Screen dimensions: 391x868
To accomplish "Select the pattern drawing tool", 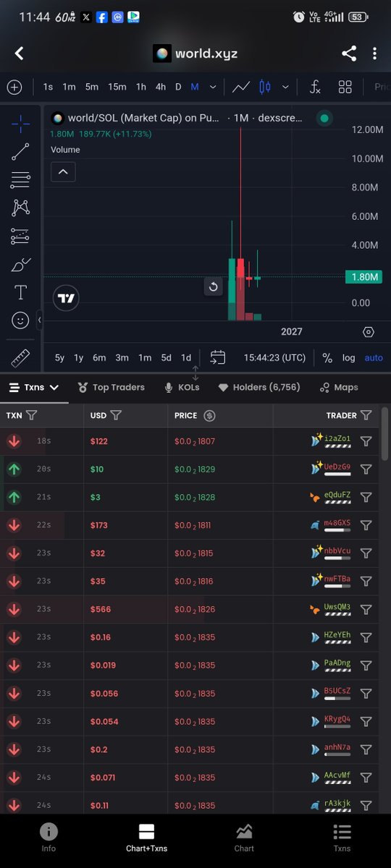I will tap(20, 208).
